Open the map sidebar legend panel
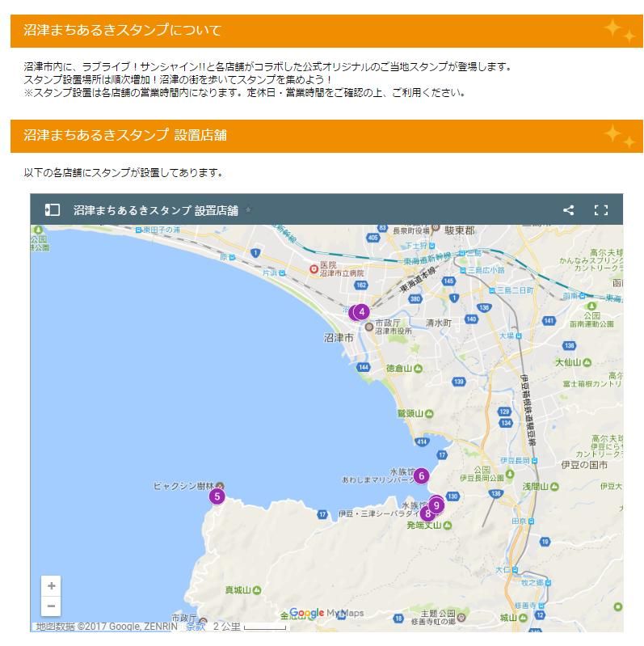The width and height of the screenshot is (644, 646). (x=52, y=210)
